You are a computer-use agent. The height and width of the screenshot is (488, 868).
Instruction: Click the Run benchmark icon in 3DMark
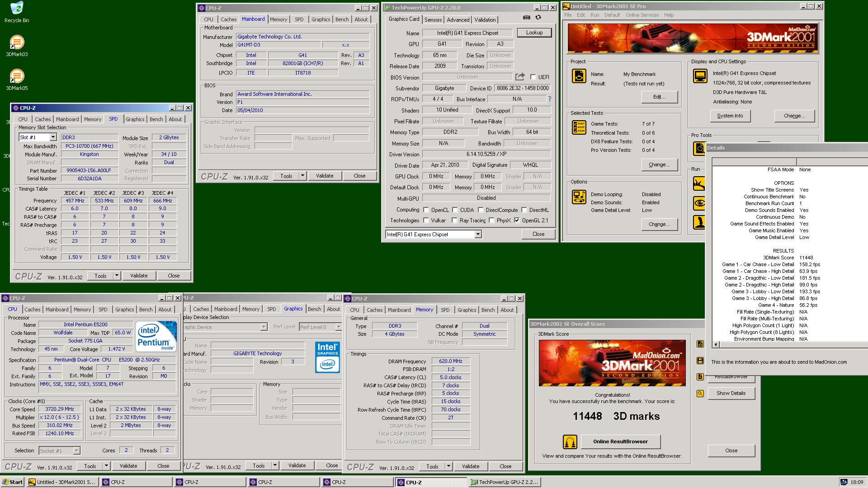[699, 183]
